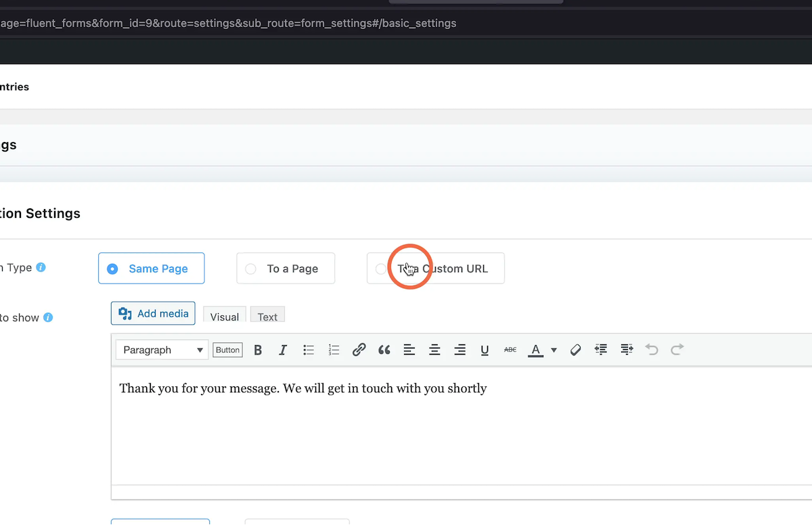Undo the last edit
The image size is (812, 525).
[x=651, y=350]
